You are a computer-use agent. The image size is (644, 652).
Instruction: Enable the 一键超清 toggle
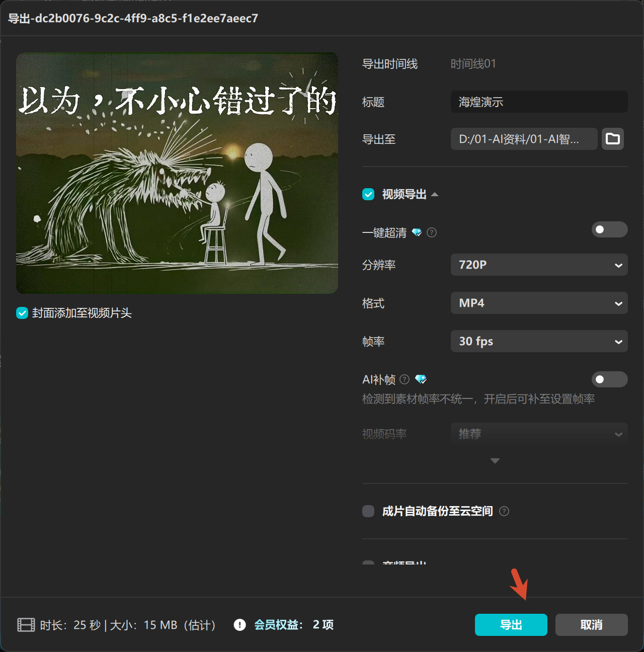coord(609,229)
